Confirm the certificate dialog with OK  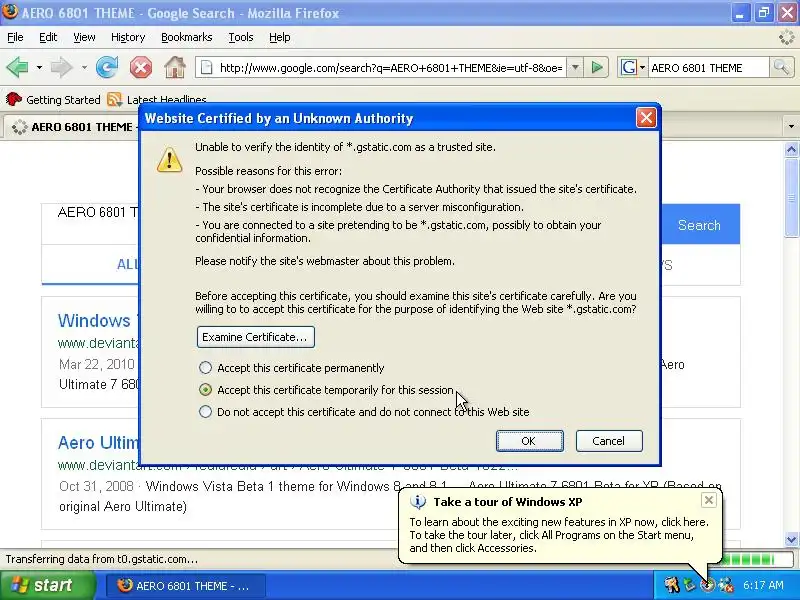(530, 441)
